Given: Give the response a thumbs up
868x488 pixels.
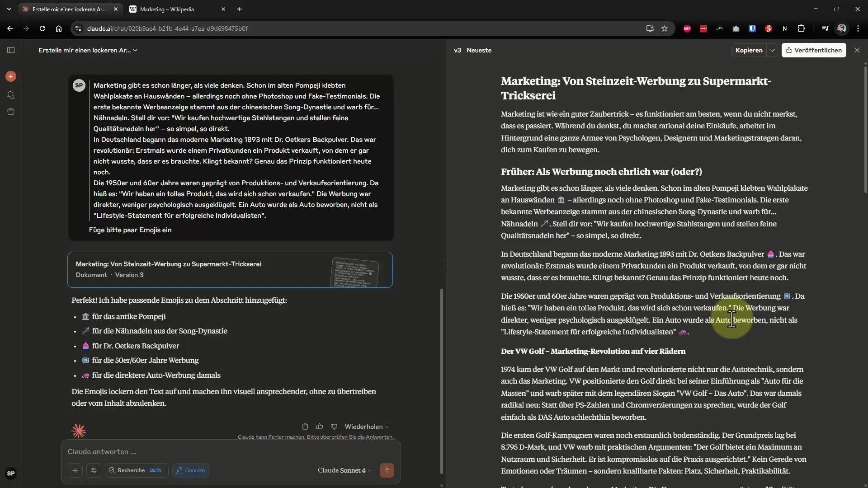Looking at the screenshot, I should (x=320, y=427).
